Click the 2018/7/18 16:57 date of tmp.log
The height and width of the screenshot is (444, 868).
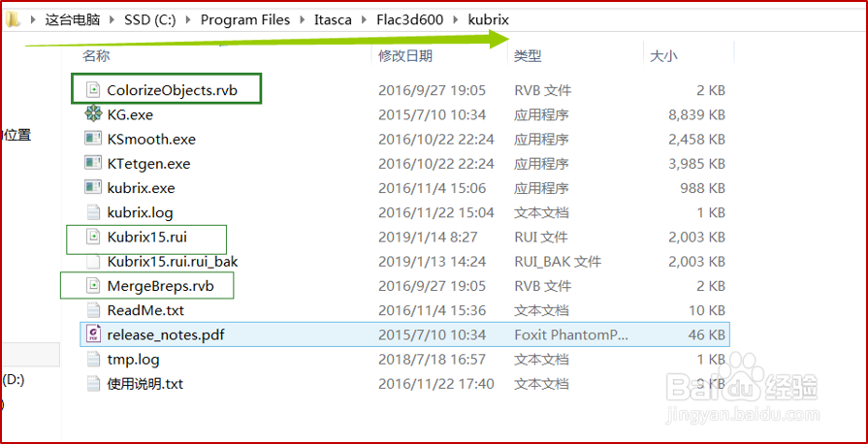[x=432, y=360]
